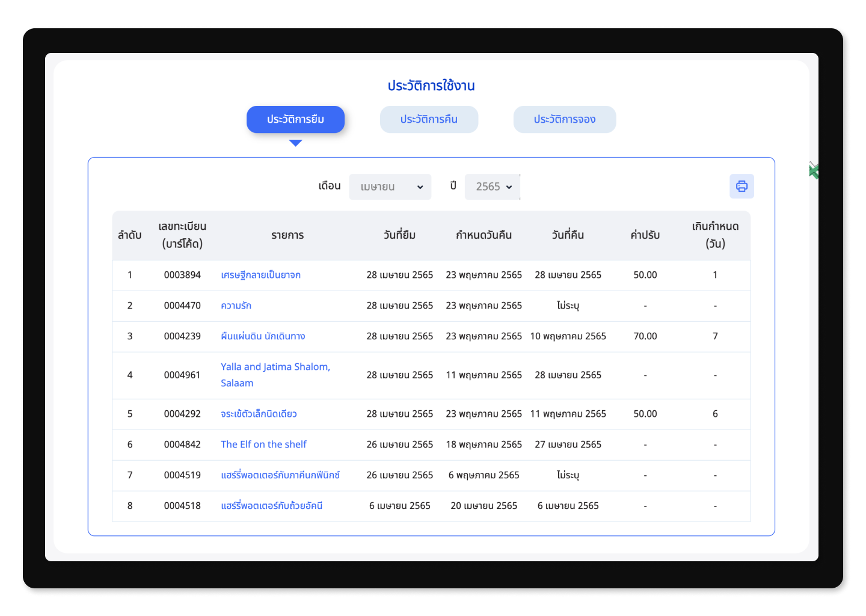Click barcode cell 0003894

point(182,275)
